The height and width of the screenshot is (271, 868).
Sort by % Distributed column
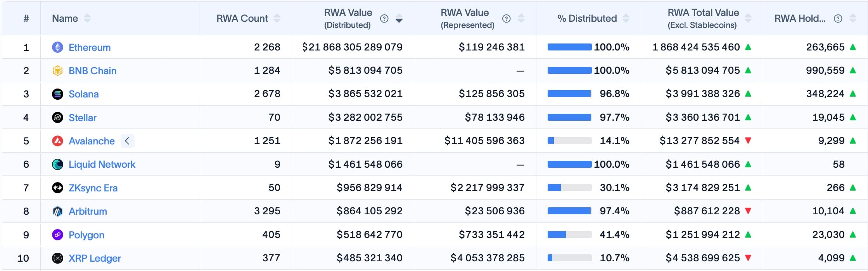tap(626, 18)
